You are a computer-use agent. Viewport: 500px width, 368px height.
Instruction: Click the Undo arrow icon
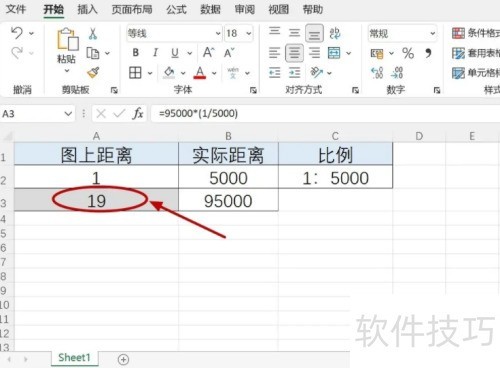pyautogui.click(x=17, y=33)
